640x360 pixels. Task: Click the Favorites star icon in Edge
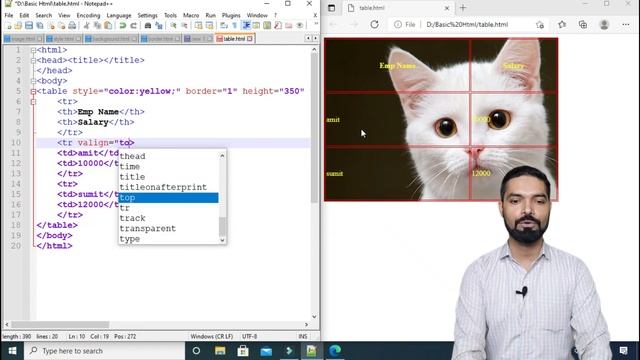pos(562,24)
